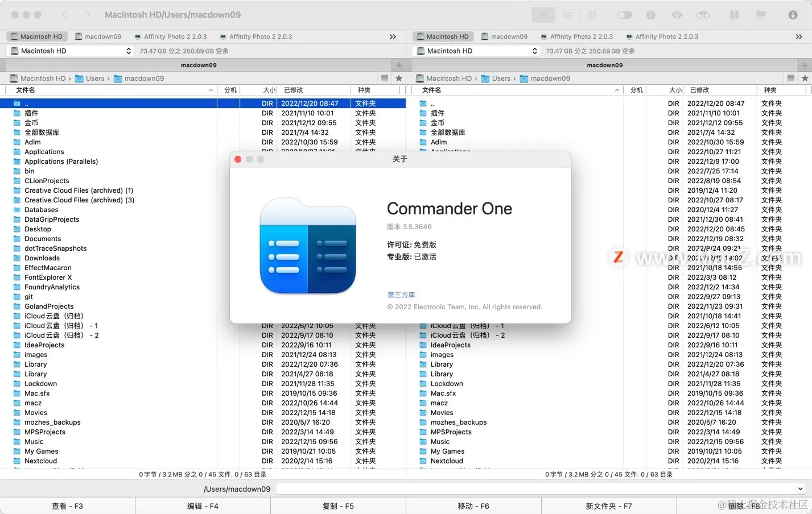Click 移动 - F6 button
The height and width of the screenshot is (514, 812).
coord(473,506)
